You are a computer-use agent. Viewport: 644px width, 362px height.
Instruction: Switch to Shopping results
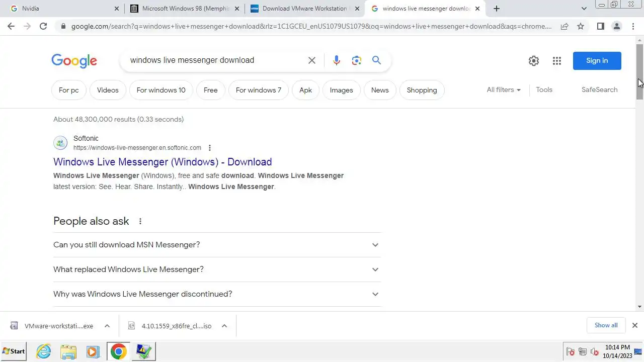click(x=422, y=90)
